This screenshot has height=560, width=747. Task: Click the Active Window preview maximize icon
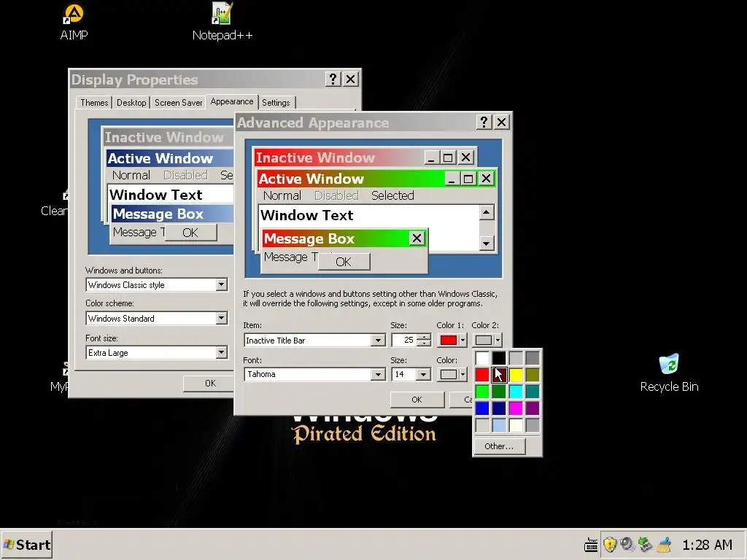tap(468, 179)
